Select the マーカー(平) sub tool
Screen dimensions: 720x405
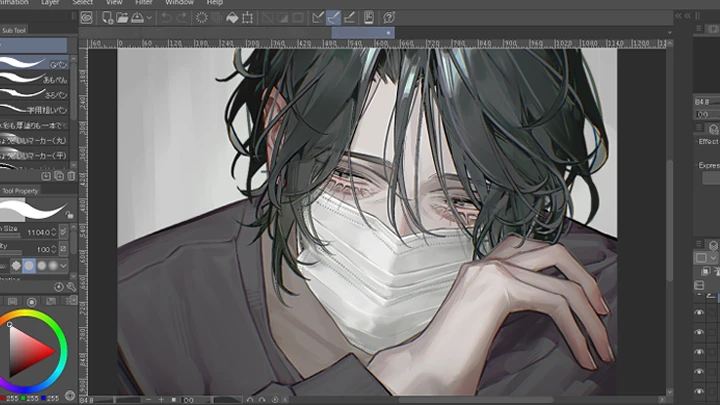34,155
